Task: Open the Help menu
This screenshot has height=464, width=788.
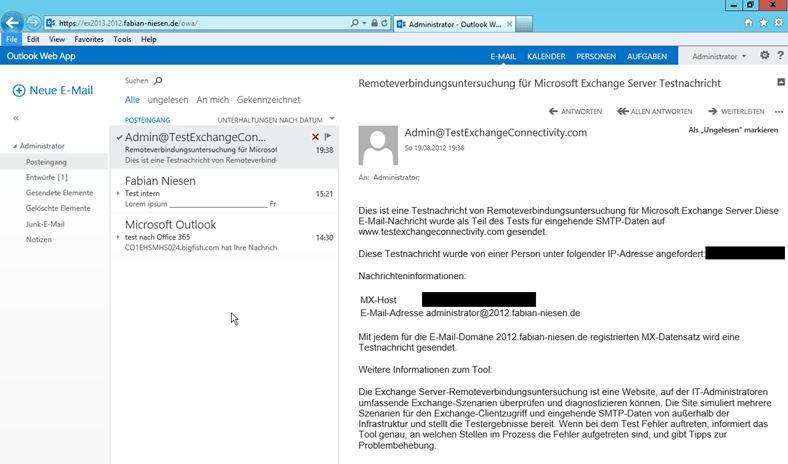Action: point(148,39)
